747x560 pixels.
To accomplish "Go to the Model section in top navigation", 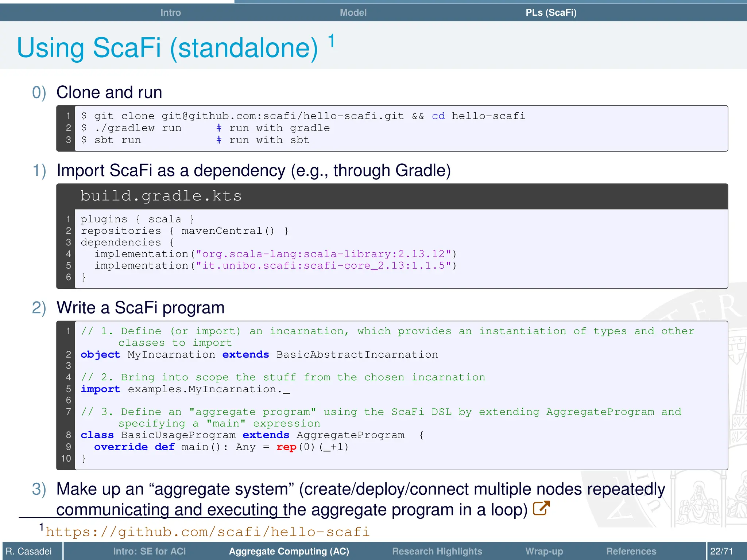I will click(x=353, y=12).
